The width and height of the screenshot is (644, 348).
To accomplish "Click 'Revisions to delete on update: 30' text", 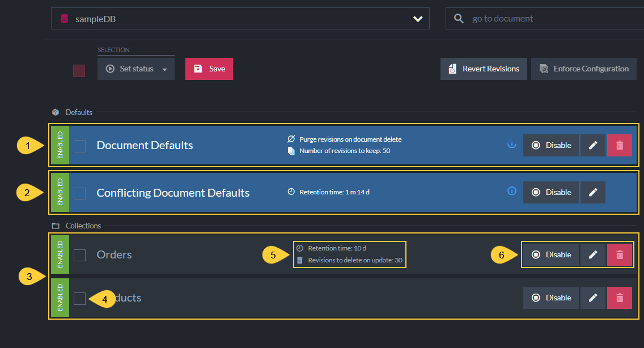I will tap(355, 260).
